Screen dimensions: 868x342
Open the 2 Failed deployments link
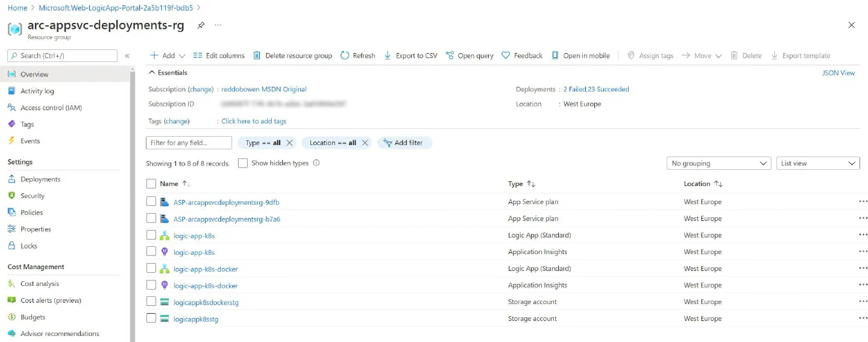pyautogui.click(x=574, y=89)
